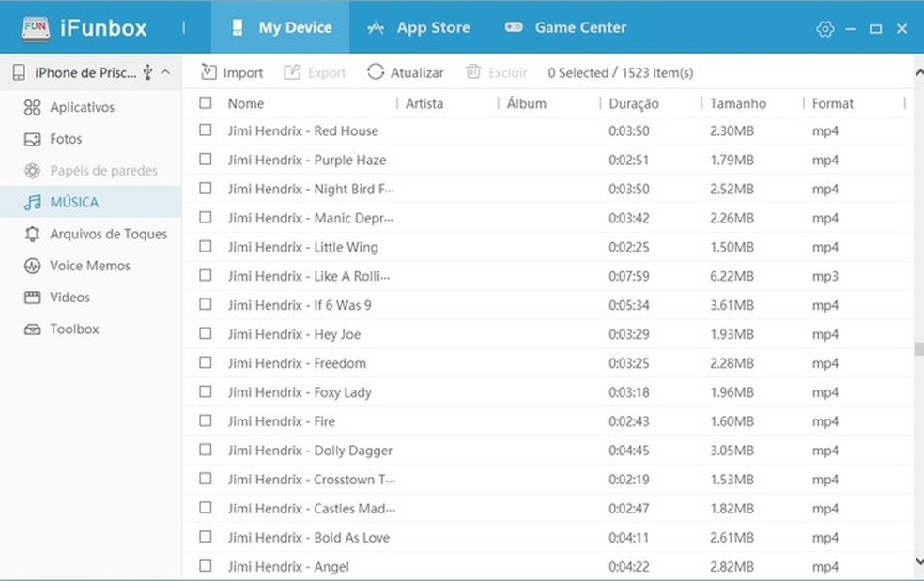Click the Import button label
The width and height of the screenshot is (924, 581).
(x=243, y=73)
